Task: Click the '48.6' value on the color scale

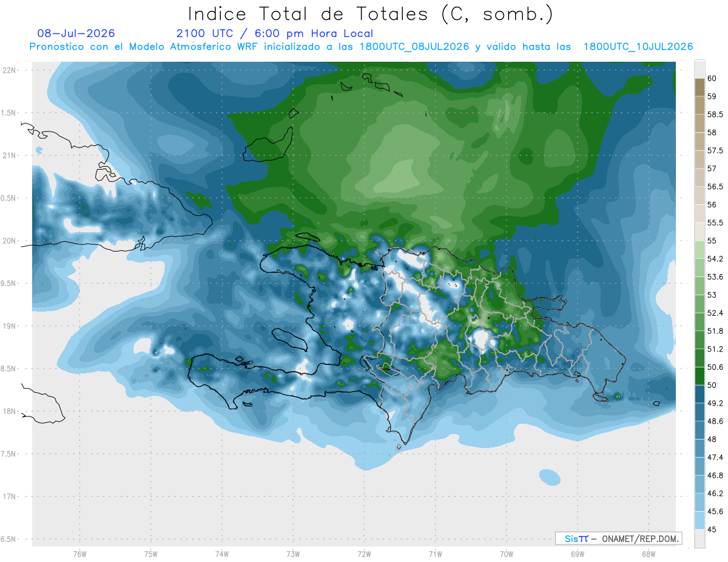Action: [x=715, y=421]
